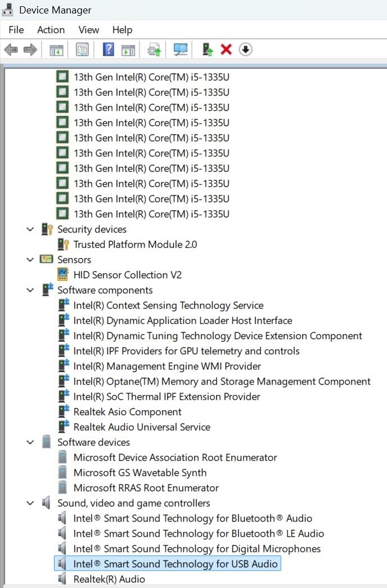387x588 pixels.
Task: Click the Disable device down-arrow icon
Action: pos(245,50)
